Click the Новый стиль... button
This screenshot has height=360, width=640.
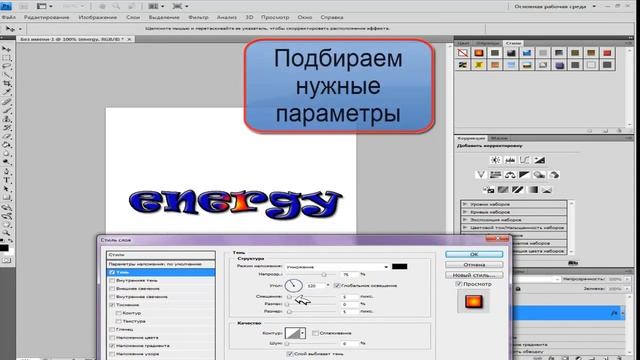pos(474,275)
